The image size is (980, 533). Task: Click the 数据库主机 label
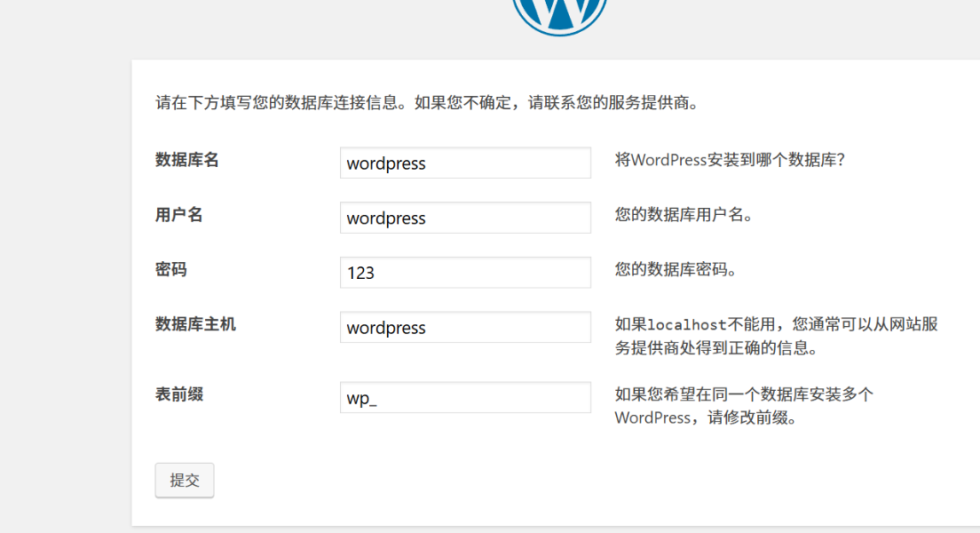click(x=195, y=324)
